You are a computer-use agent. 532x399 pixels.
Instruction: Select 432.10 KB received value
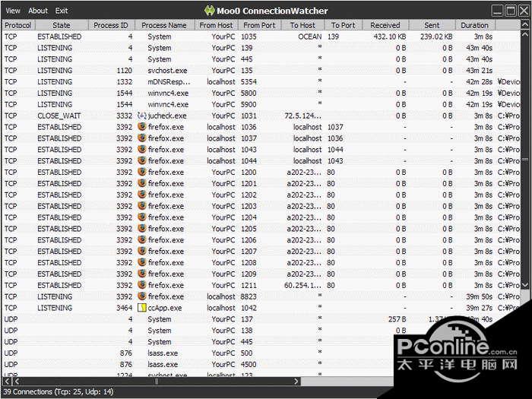point(389,36)
